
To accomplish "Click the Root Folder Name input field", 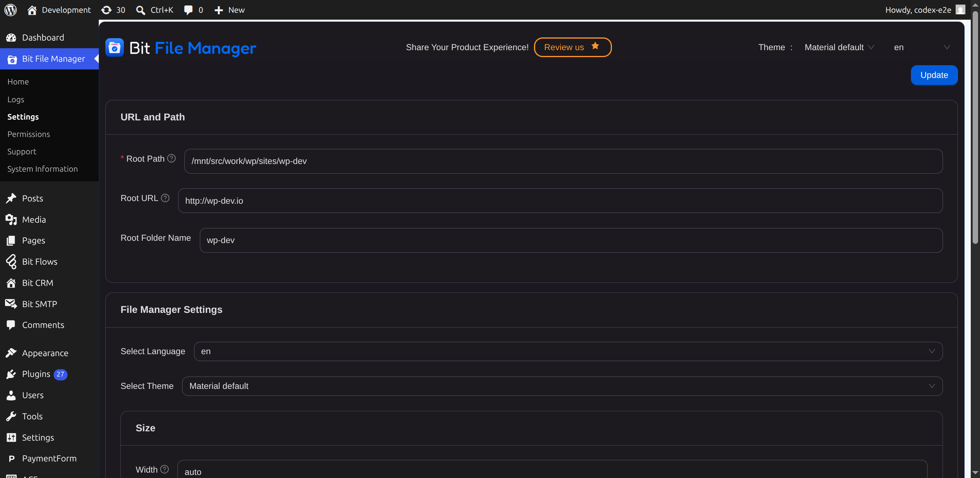I will 571,240.
